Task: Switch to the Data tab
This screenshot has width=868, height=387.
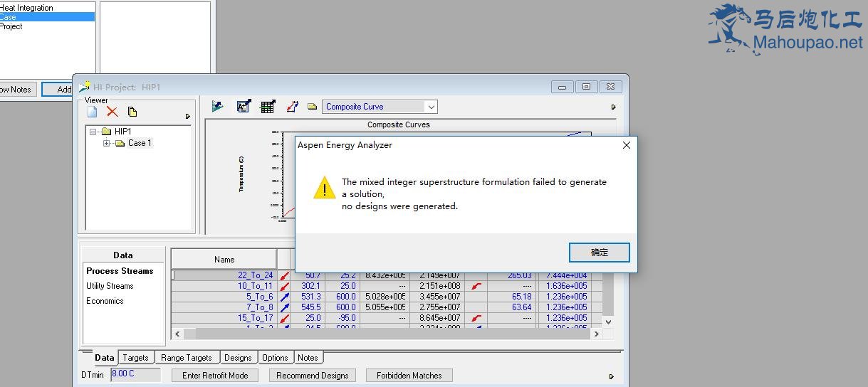Action: (104, 358)
